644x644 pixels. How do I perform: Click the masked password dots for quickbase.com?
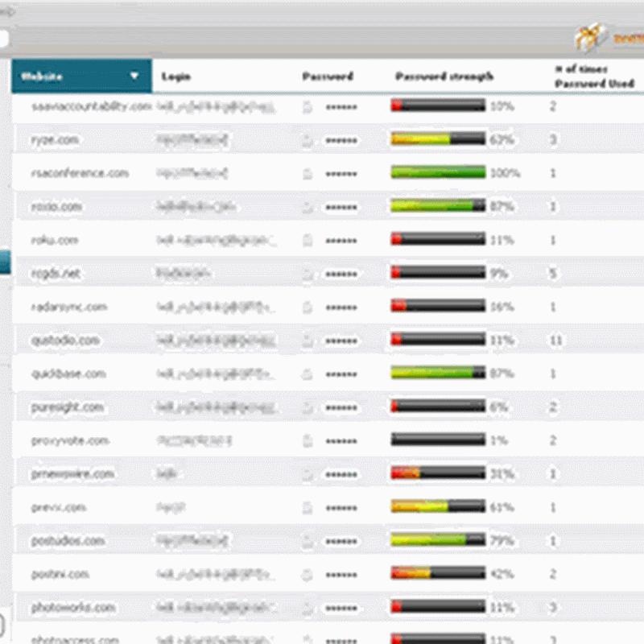(x=341, y=374)
